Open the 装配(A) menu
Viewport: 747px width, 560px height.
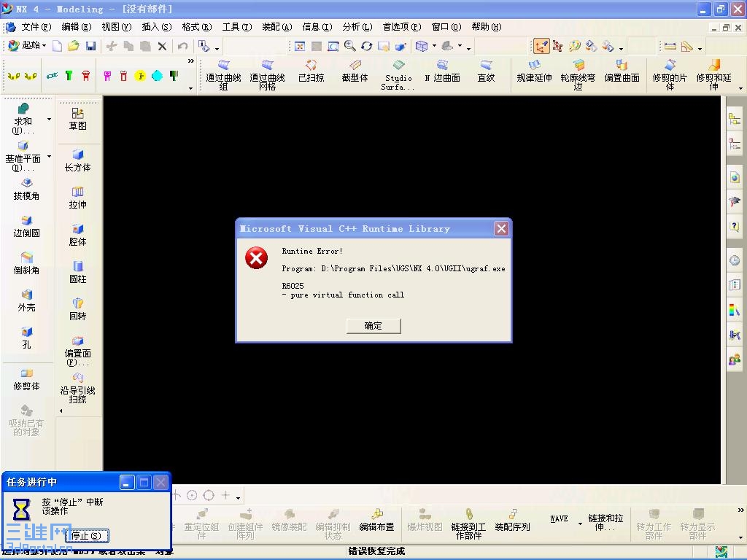[276, 27]
